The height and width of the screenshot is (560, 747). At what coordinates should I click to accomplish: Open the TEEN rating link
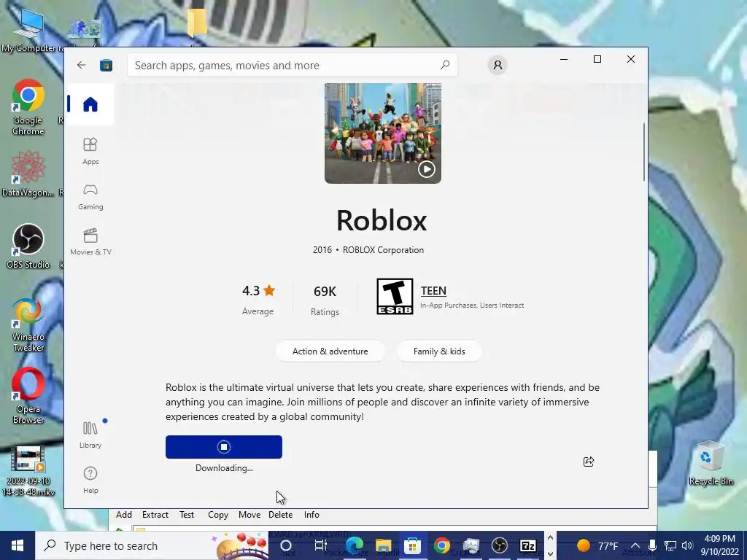(433, 290)
